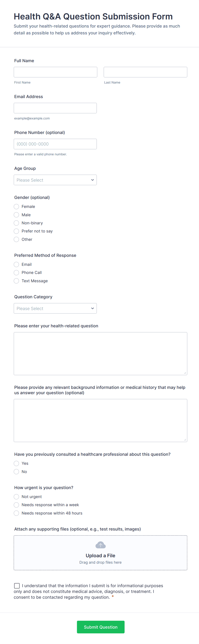Select "Email" as preferred response method

(16, 264)
